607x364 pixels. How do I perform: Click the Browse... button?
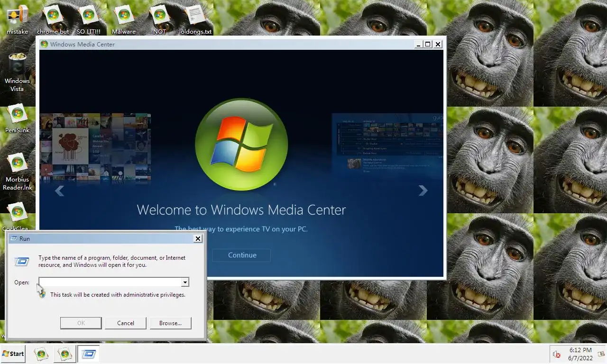[x=171, y=323]
